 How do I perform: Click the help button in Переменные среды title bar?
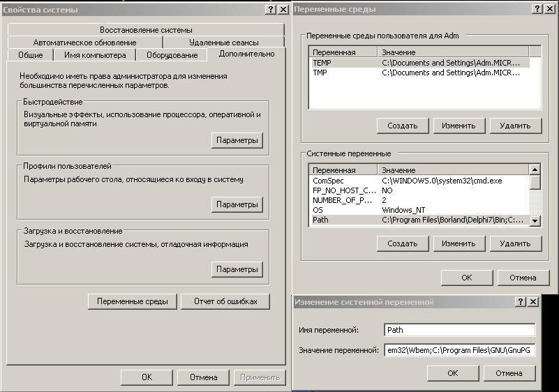537,9
